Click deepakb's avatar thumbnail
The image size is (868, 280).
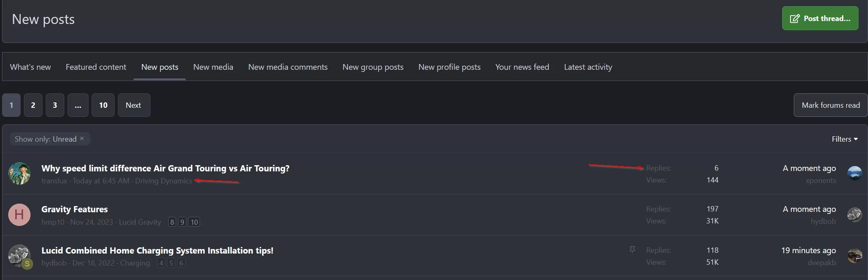tap(854, 256)
